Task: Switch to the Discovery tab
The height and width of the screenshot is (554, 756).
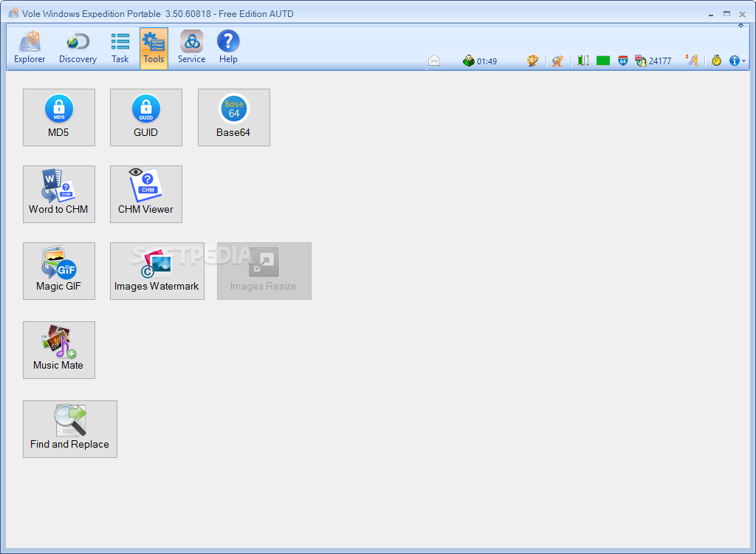Action: [78, 48]
